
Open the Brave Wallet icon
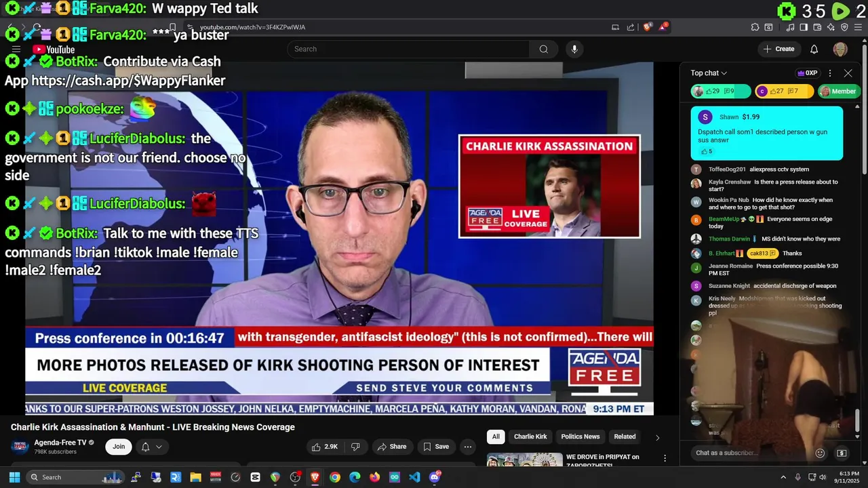click(817, 27)
